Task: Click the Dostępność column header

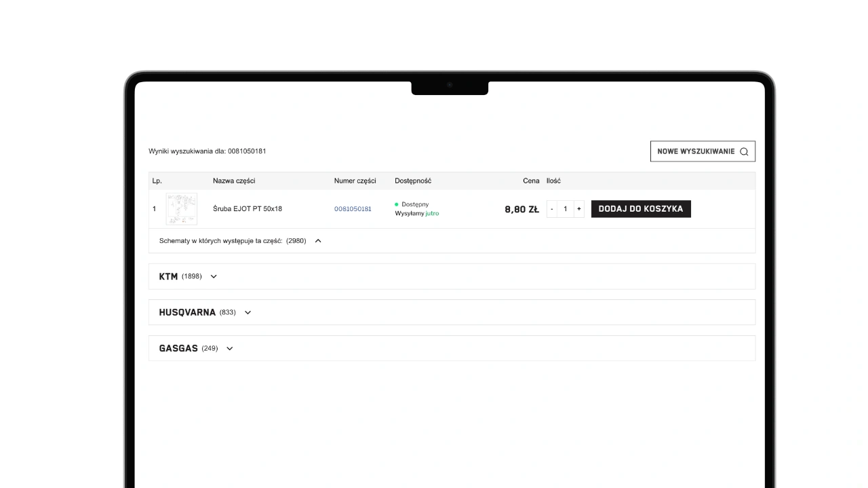Action: click(413, 181)
